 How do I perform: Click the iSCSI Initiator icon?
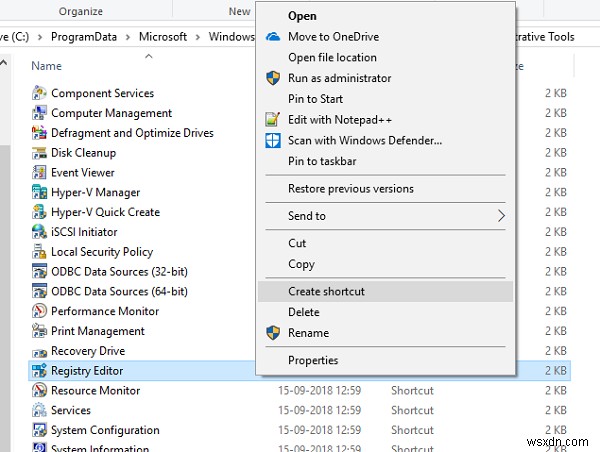[39, 232]
